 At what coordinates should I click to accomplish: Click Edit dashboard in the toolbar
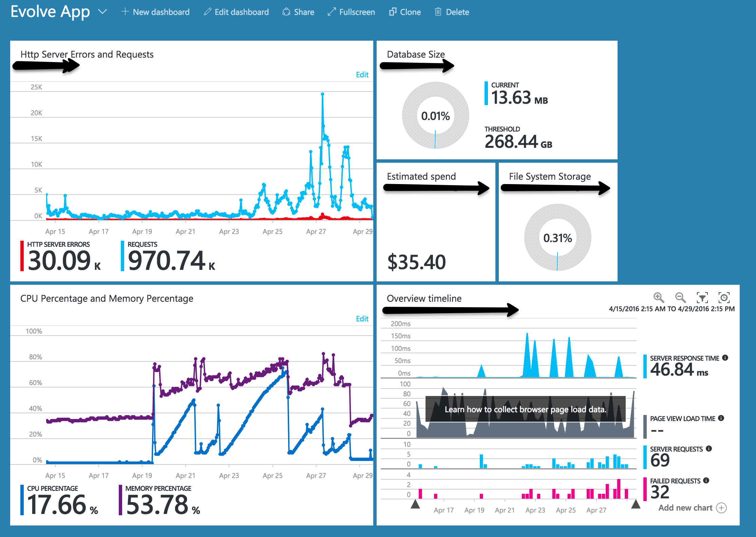coord(237,12)
